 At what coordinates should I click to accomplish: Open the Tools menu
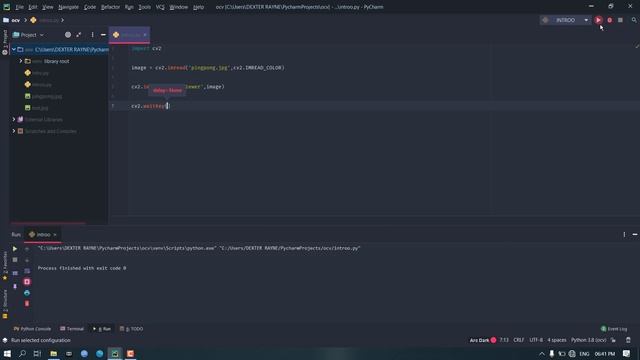pyautogui.click(x=144, y=7)
